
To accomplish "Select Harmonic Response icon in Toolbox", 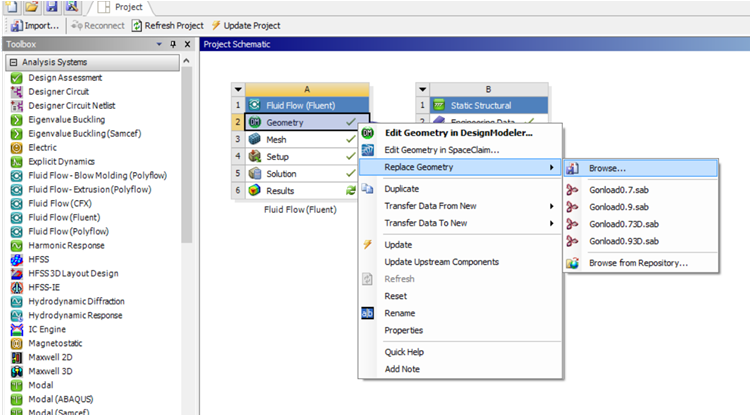I will click(17, 246).
